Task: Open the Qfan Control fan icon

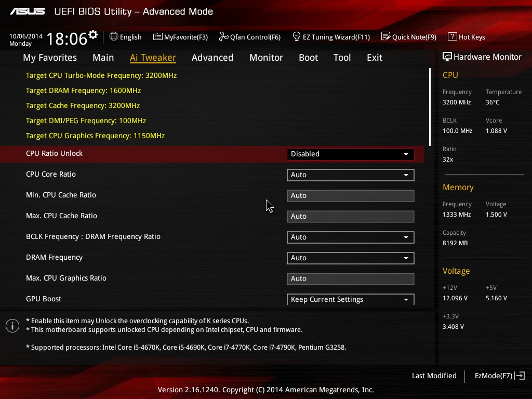Action: [x=223, y=36]
